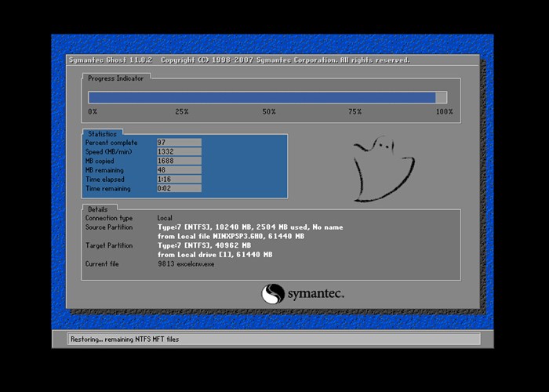Click the 50% progress scale marker

pyautogui.click(x=269, y=112)
